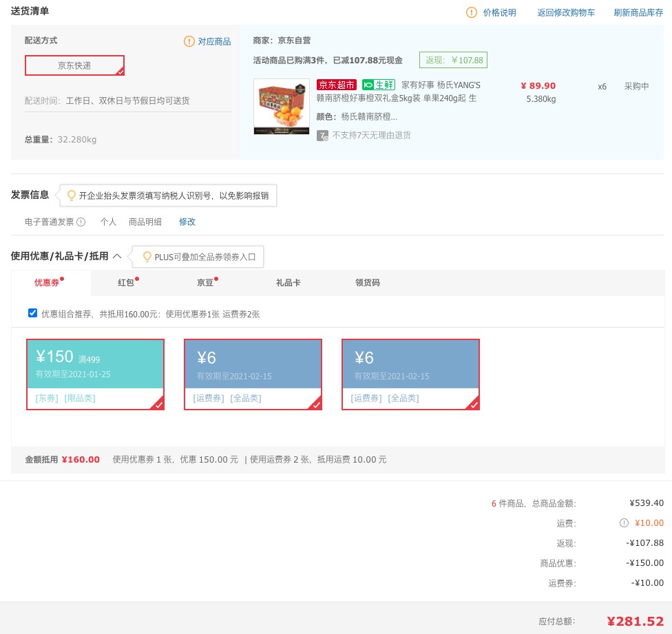Image resolution: width=672 pixels, height=634 pixels.
Task: Click the 金额抵用 ¥160.00 amount
Action: coord(81,460)
